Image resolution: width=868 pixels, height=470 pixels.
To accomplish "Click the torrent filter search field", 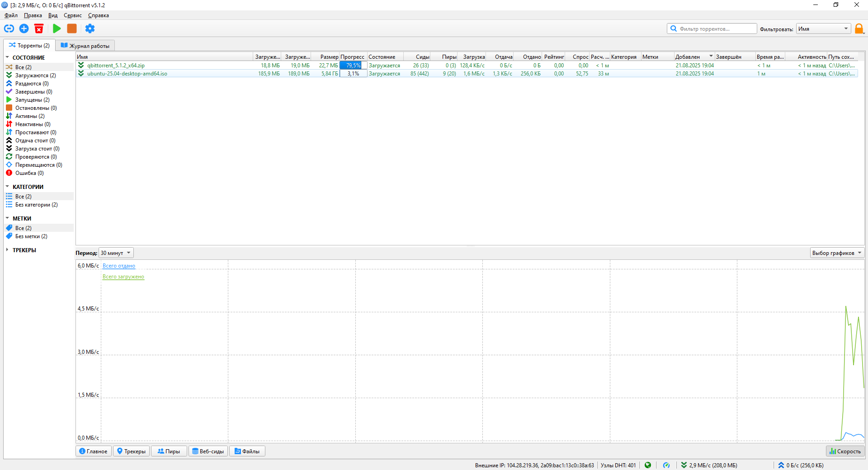I will (712, 28).
